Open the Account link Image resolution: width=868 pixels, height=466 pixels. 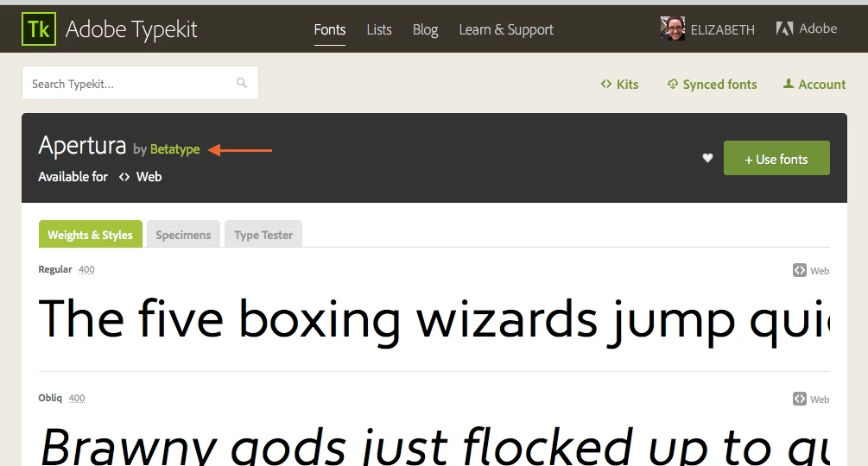coord(822,84)
